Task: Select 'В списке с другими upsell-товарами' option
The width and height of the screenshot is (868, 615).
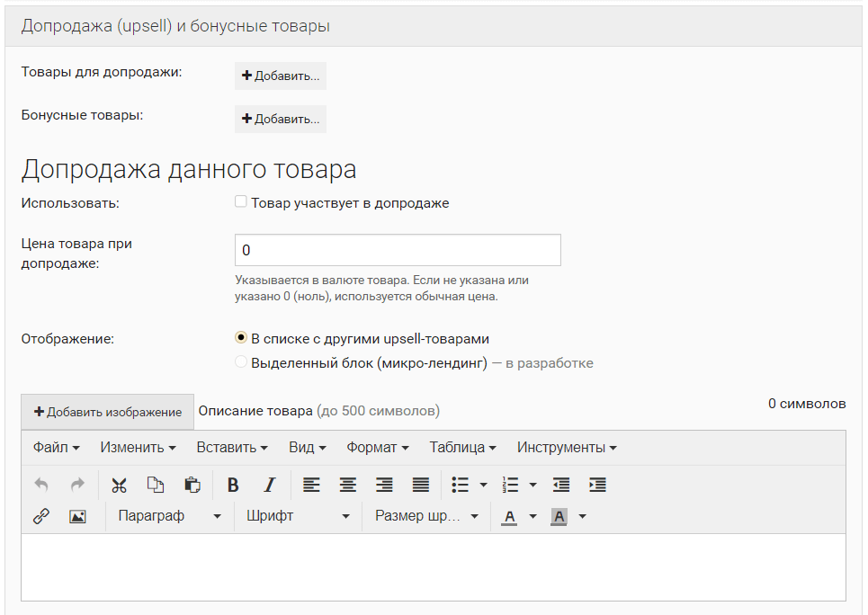Action: pos(241,338)
